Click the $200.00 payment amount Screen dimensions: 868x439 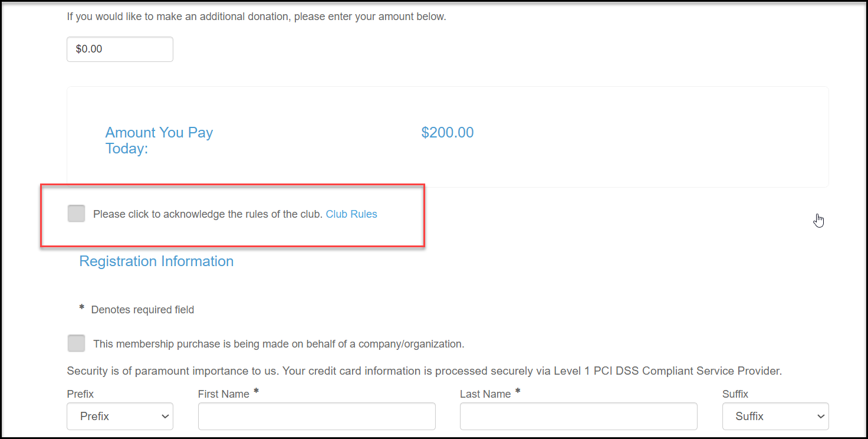coord(448,132)
